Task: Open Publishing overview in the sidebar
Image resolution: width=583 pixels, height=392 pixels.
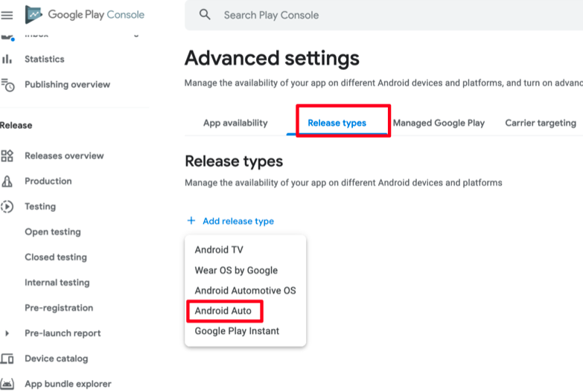Action: coord(67,85)
